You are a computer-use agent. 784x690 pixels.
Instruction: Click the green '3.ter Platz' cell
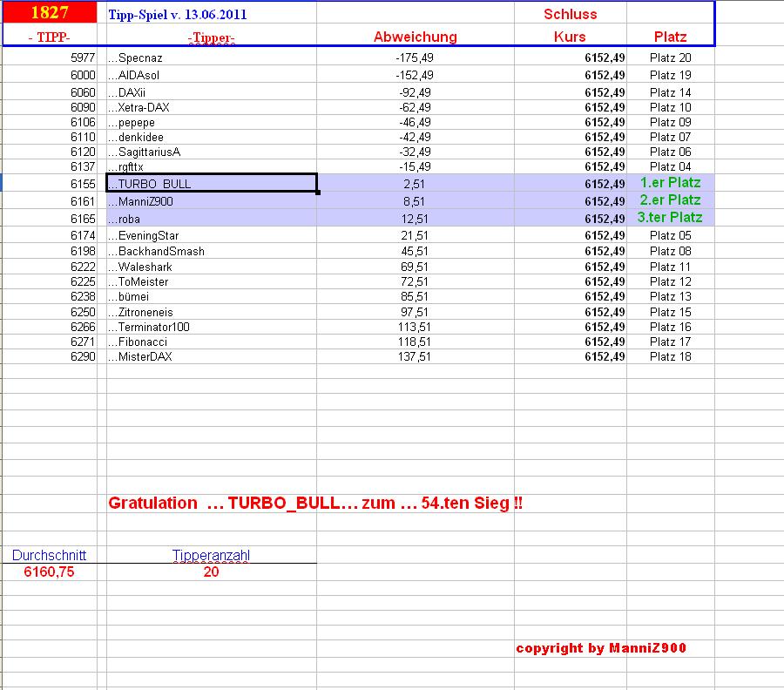click(x=670, y=218)
